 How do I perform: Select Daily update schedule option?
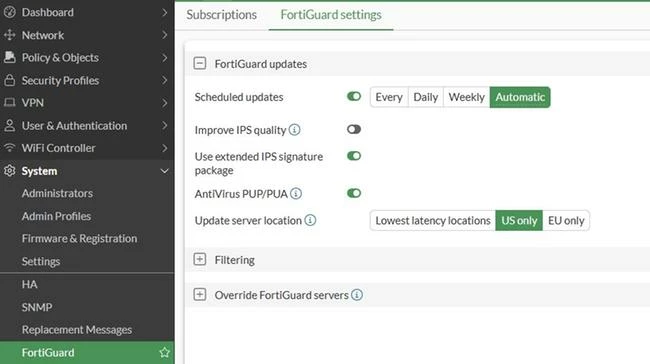click(x=426, y=97)
